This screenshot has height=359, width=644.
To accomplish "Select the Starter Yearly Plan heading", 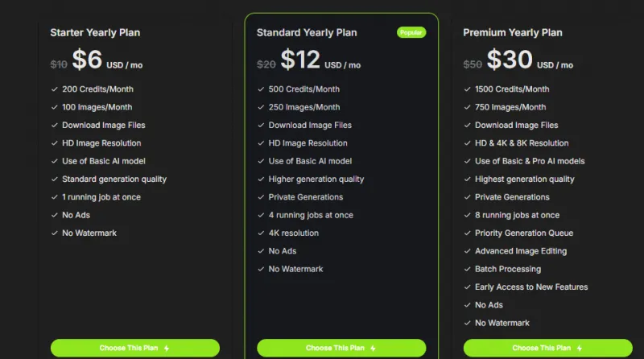I will [x=95, y=33].
